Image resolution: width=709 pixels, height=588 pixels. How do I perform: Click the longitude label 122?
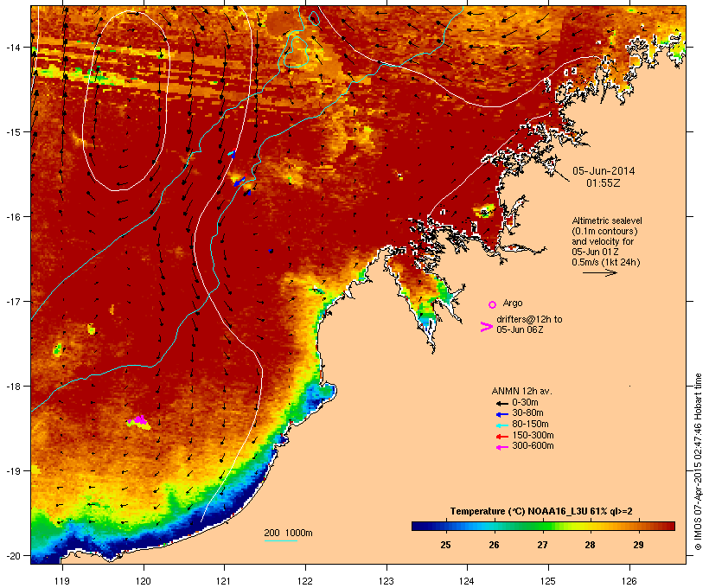[304, 581]
